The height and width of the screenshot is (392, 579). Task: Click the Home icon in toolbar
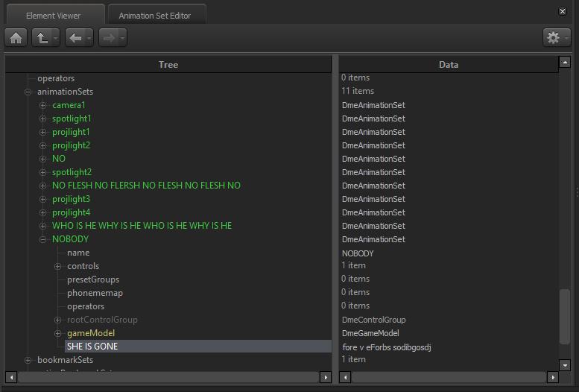16,37
